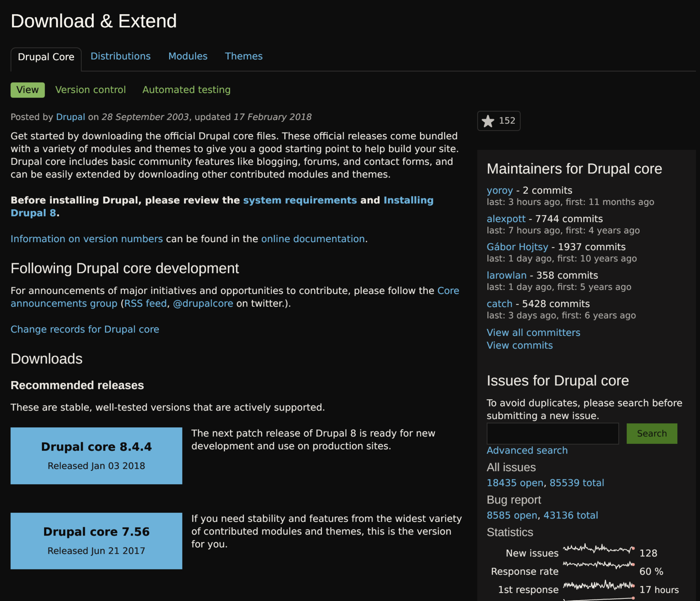Open the Automated testing sub-tab
The image size is (700, 601).
point(186,90)
